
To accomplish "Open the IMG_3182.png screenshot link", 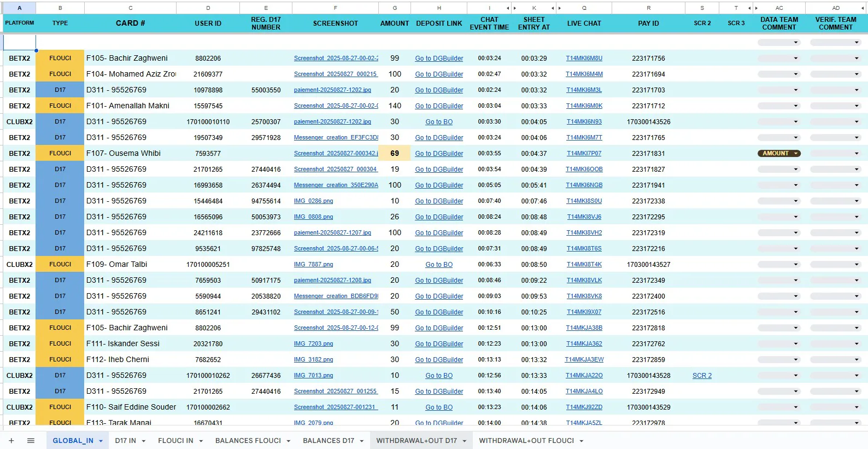I will pyautogui.click(x=313, y=360).
